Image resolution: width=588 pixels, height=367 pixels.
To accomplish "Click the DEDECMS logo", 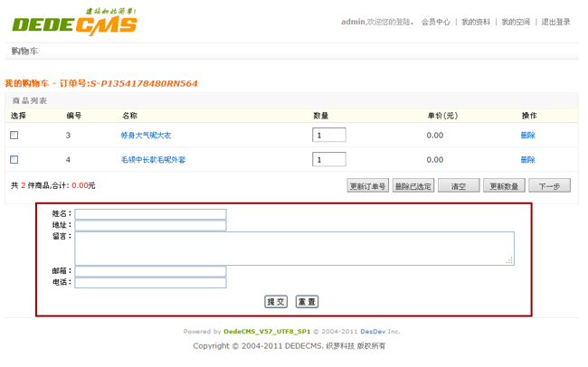I will pos(74,24).
